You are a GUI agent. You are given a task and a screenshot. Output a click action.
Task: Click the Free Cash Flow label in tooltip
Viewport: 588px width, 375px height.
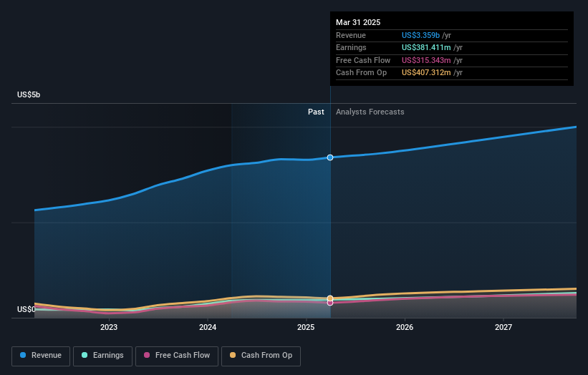click(363, 60)
